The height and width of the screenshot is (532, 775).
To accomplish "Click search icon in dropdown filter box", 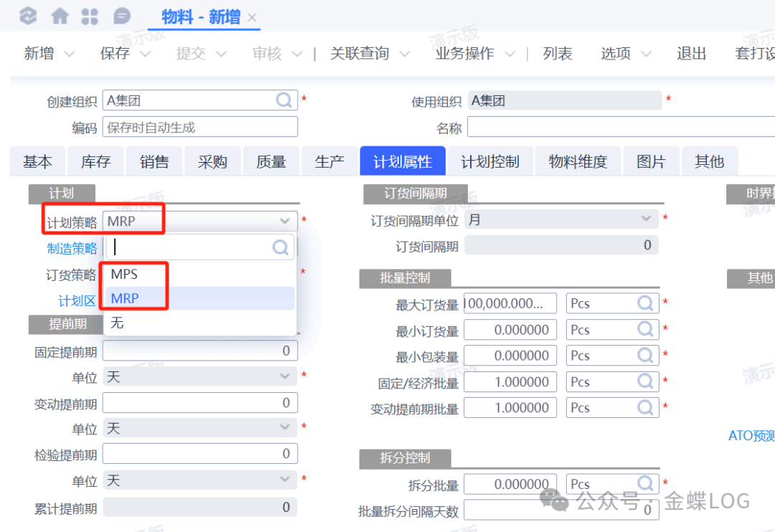I will tap(281, 247).
